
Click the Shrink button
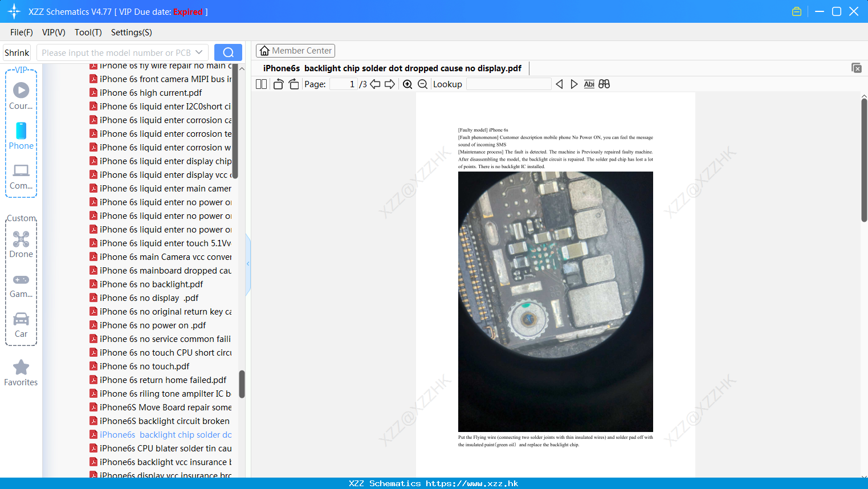(17, 52)
